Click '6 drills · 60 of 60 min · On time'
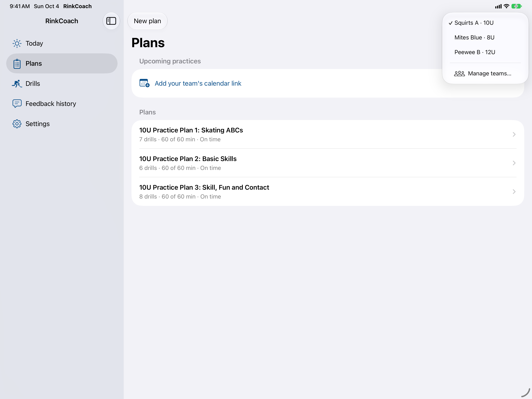Viewport: 532px width, 399px height. [x=180, y=168]
